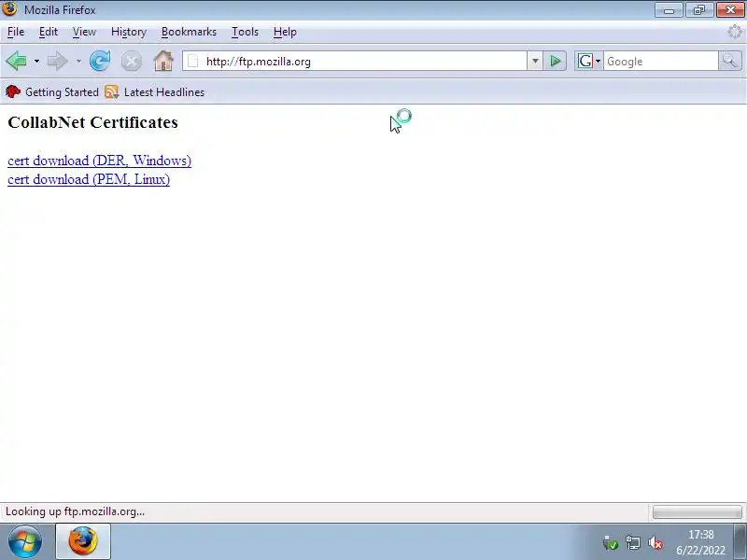Click the Firefox taskbar button
Viewport: 747px width, 560px height.
pyautogui.click(x=83, y=541)
